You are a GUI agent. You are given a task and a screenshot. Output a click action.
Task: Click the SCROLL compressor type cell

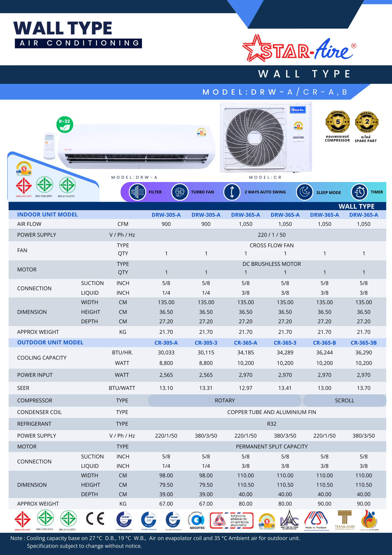pos(344,400)
